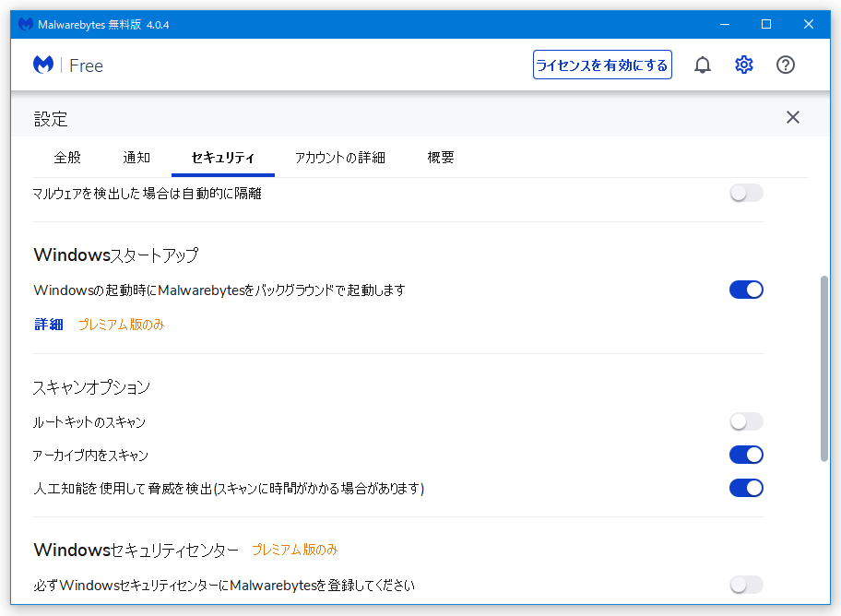Image resolution: width=841 pixels, height=616 pixels.
Task: Open the help question mark icon
Action: [x=786, y=65]
